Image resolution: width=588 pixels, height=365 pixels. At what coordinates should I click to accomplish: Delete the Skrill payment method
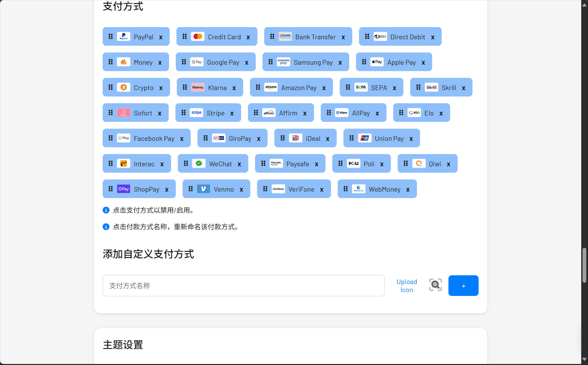(463, 88)
